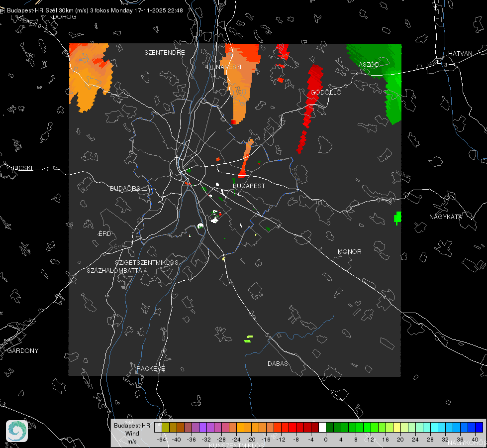Screen dimensions: 487x448
Task: Click the DUNAKESZI town label
Action: [224, 67]
